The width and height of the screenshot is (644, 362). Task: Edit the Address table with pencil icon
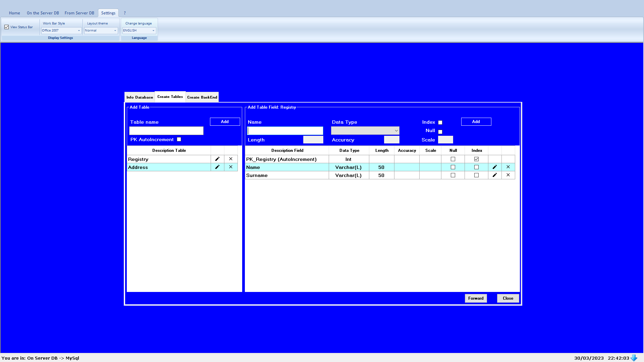click(217, 167)
